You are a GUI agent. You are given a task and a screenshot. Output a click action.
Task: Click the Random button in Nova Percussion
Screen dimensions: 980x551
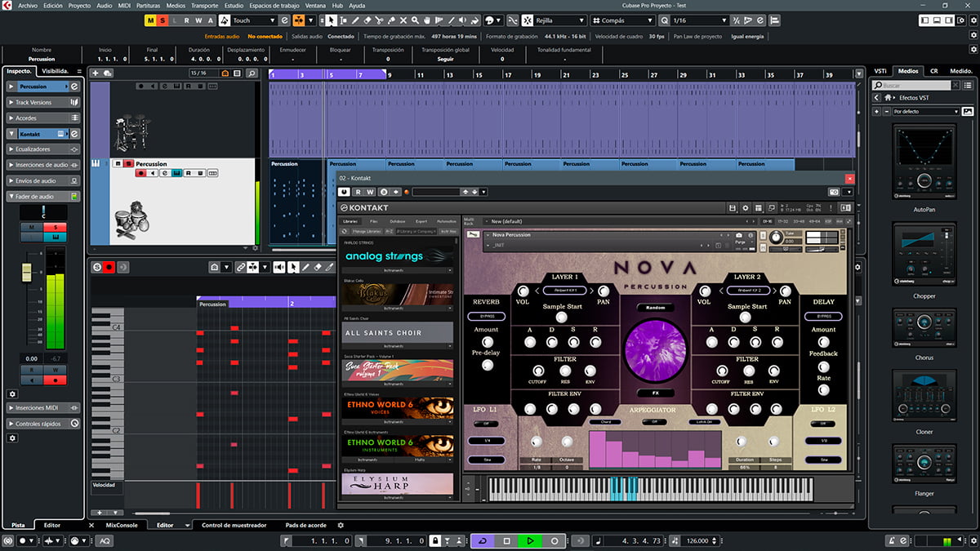655,308
